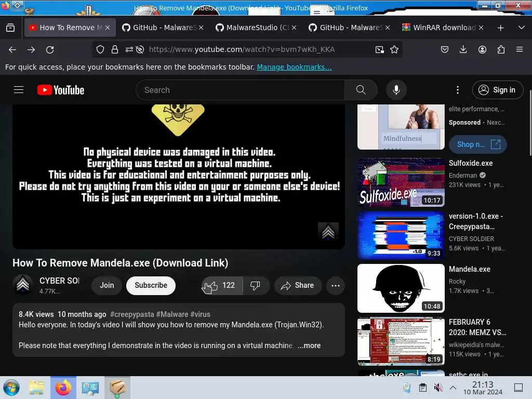532x399 pixels.
Task: Open a new tab with plus button
Action: [500, 28]
